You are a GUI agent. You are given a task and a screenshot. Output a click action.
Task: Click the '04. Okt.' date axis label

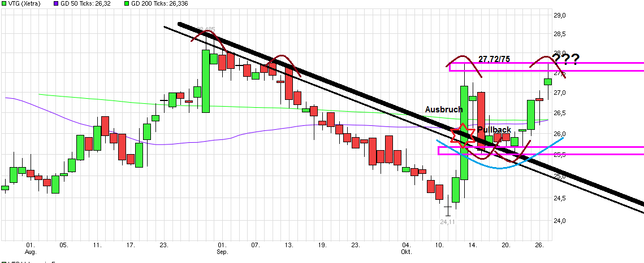click(x=406, y=248)
